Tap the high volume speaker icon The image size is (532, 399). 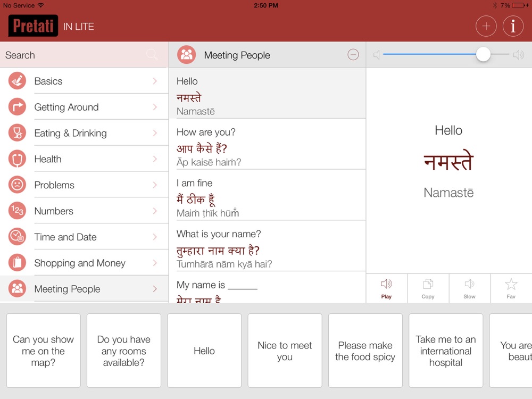point(518,55)
